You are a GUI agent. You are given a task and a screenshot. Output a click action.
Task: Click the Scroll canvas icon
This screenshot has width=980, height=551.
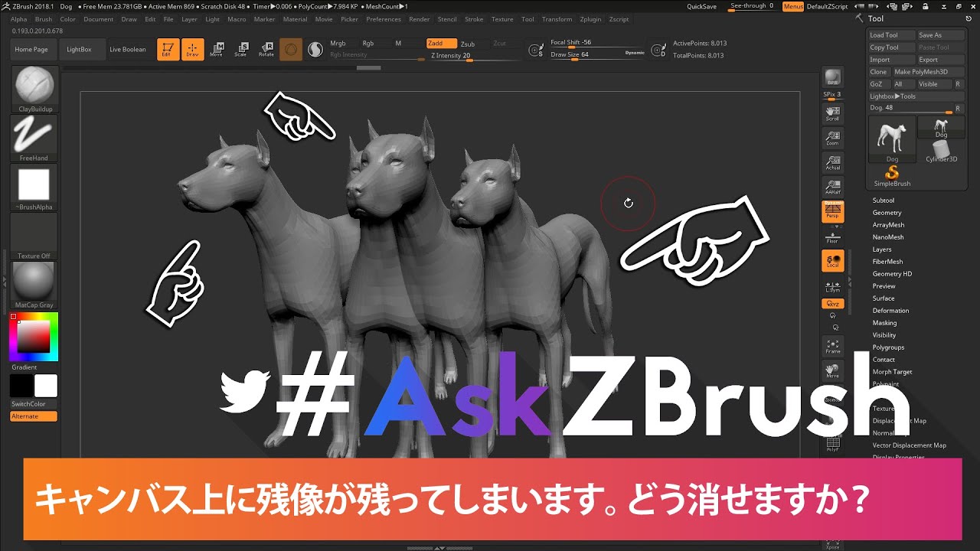[832, 114]
